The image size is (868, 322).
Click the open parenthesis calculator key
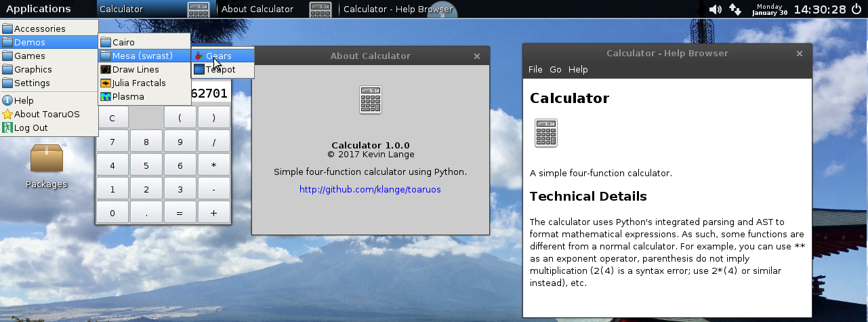tap(180, 118)
